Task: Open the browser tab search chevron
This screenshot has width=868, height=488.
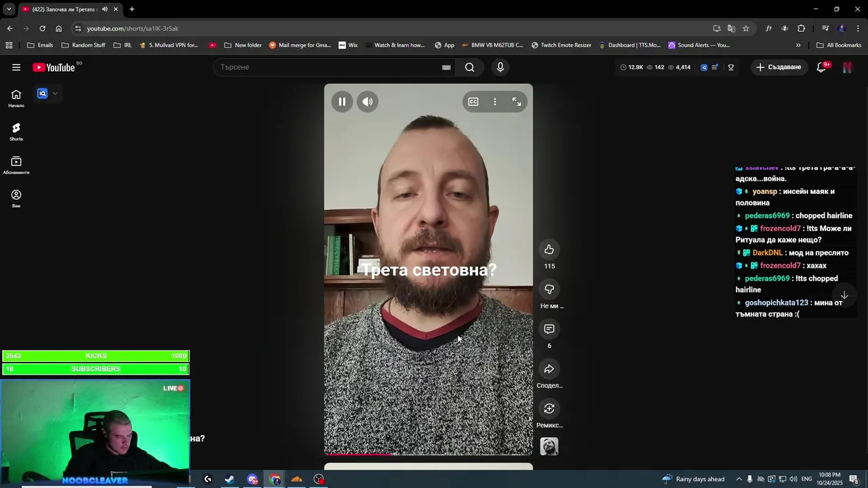Action: tap(9, 9)
